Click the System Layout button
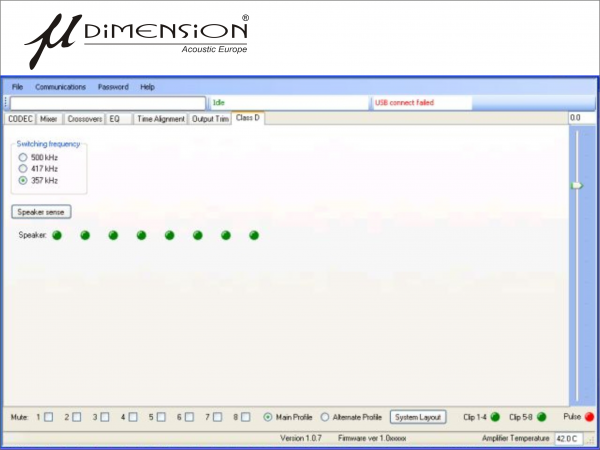 [418, 417]
